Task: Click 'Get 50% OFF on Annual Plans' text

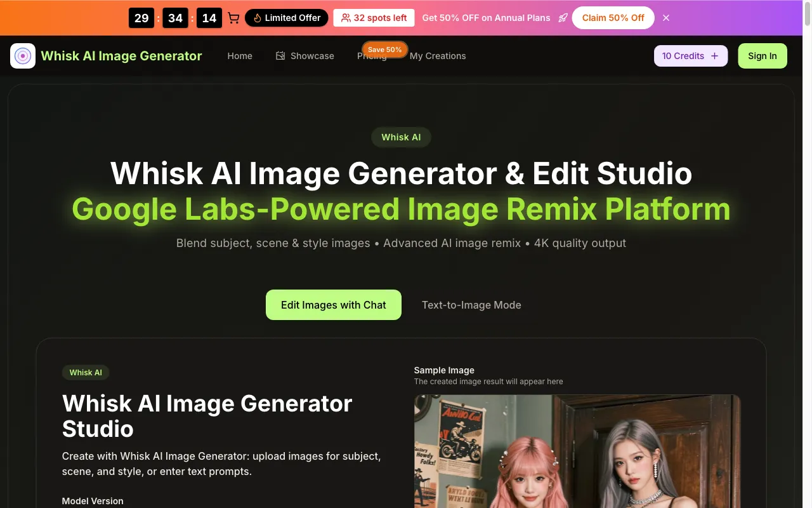Action: click(487, 18)
